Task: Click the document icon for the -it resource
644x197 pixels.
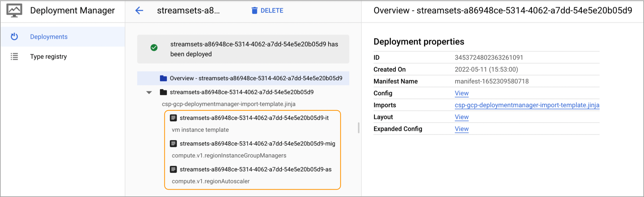Action: [173, 118]
